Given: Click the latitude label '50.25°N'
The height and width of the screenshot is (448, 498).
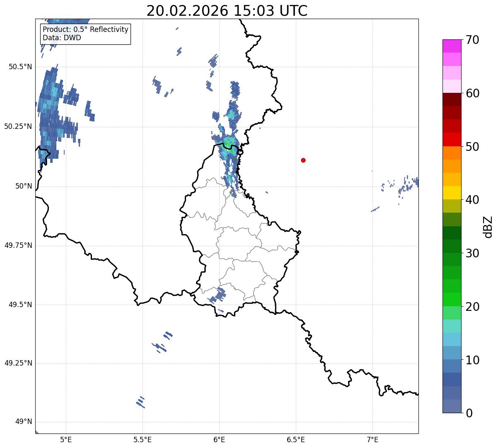Looking at the screenshot, I should 18,126.
